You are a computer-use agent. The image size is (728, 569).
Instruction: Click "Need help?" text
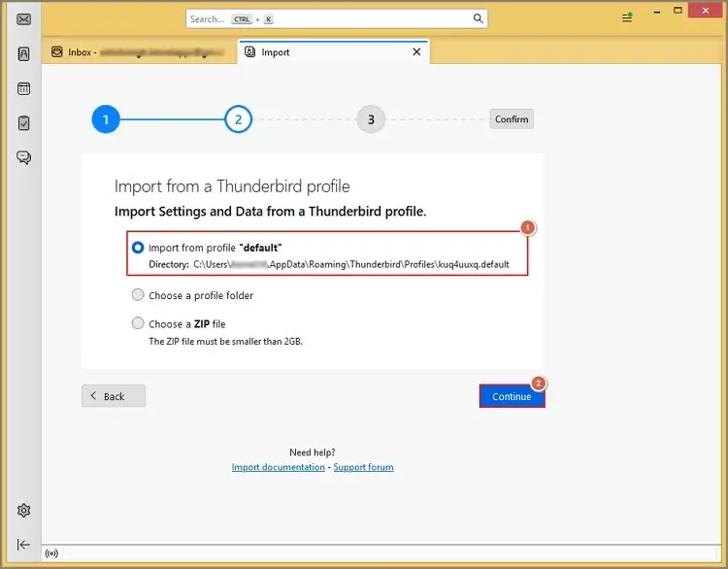[x=313, y=452]
